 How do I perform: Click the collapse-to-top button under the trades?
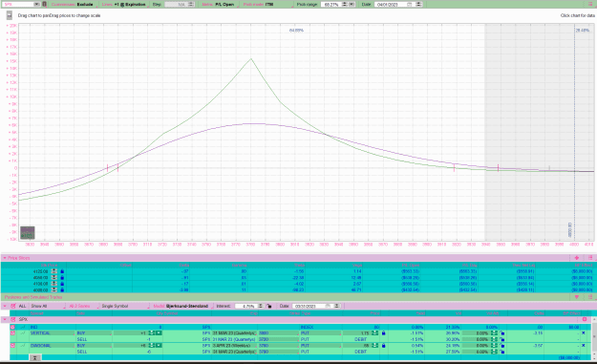point(34,358)
